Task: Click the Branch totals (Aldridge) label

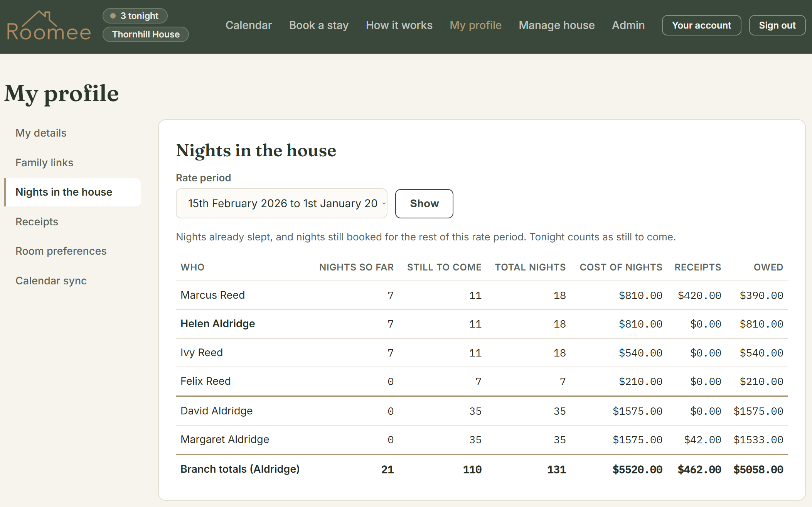Action: [x=240, y=469]
